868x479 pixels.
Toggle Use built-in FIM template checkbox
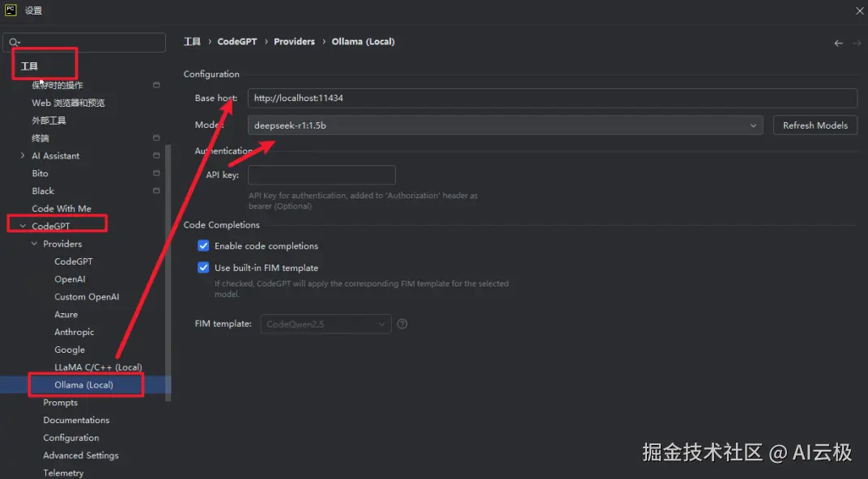click(203, 268)
